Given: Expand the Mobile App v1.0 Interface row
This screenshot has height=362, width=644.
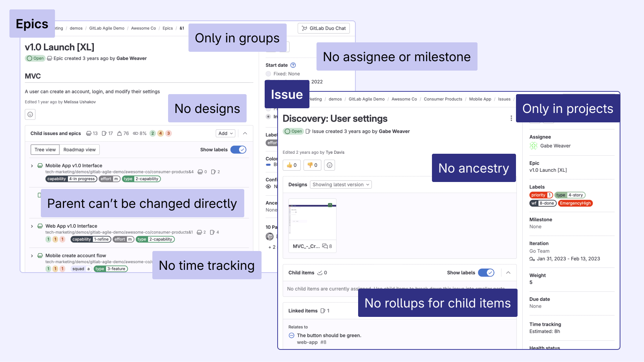Looking at the screenshot, I should coord(32,166).
